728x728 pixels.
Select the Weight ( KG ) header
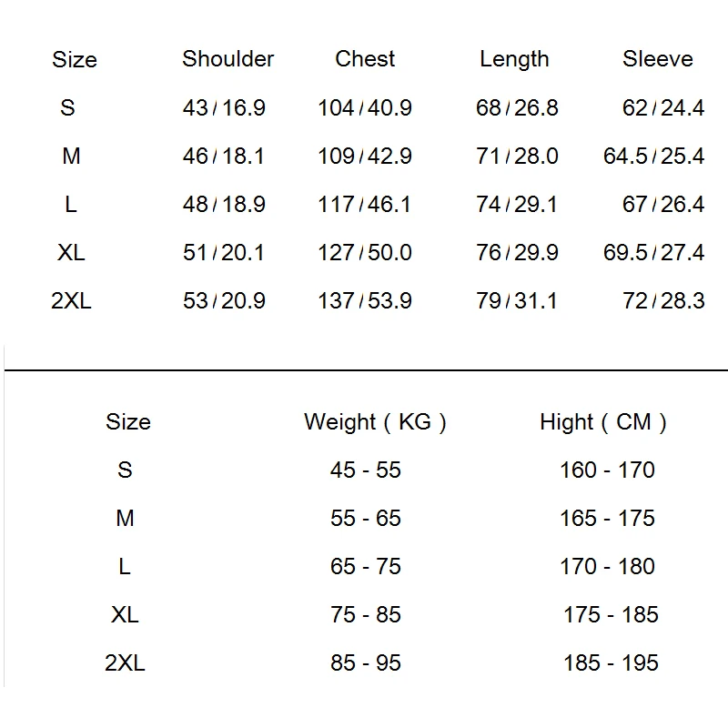pos(375,422)
